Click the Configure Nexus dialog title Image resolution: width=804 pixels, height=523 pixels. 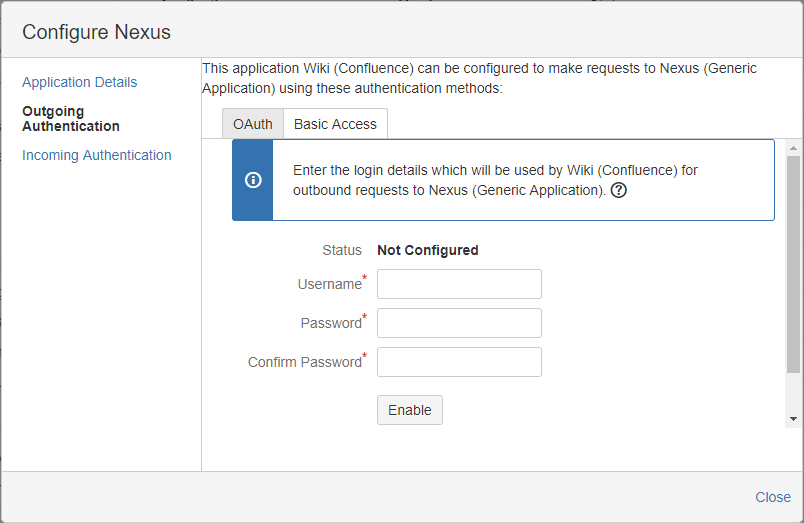click(96, 32)
